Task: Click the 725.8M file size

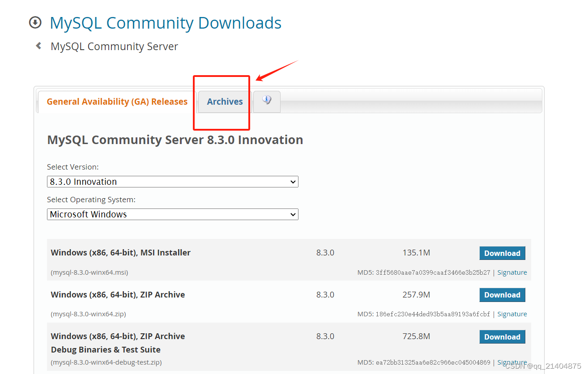Action: 416,336
